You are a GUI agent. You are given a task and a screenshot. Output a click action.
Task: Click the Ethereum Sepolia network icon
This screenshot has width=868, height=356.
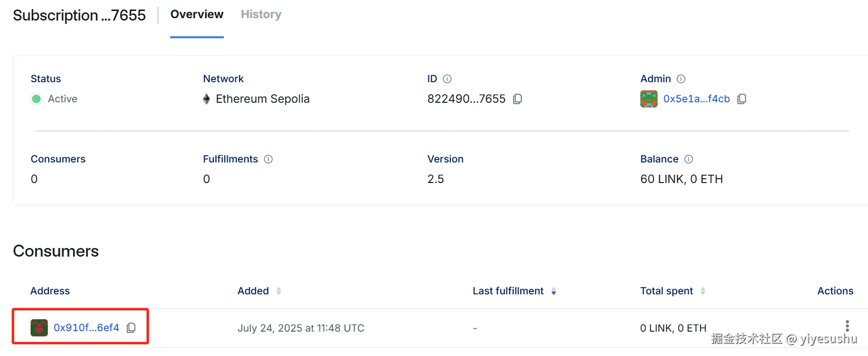pos(207,99)
